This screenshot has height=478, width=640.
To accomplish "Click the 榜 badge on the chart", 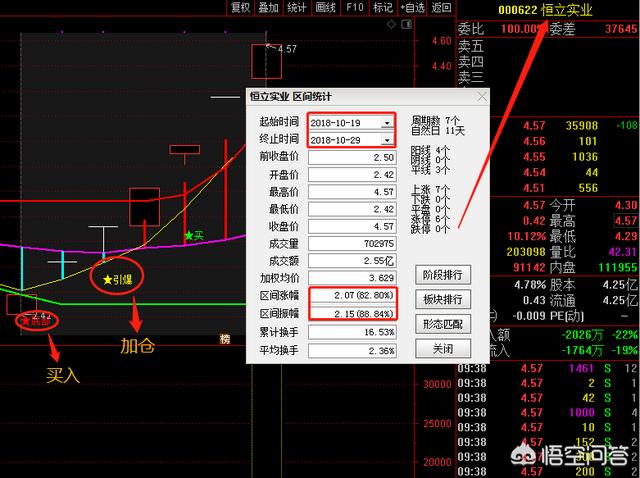I will point(224,339).
